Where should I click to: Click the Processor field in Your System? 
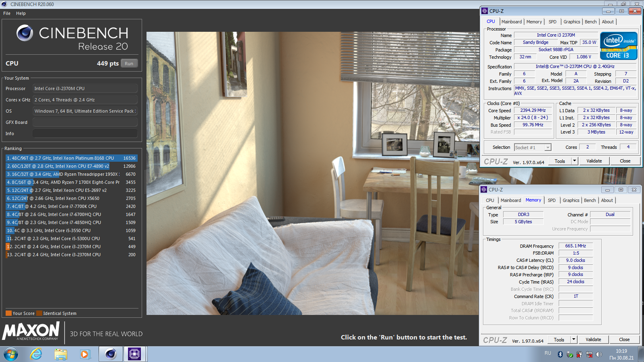(x=85, y=88)
